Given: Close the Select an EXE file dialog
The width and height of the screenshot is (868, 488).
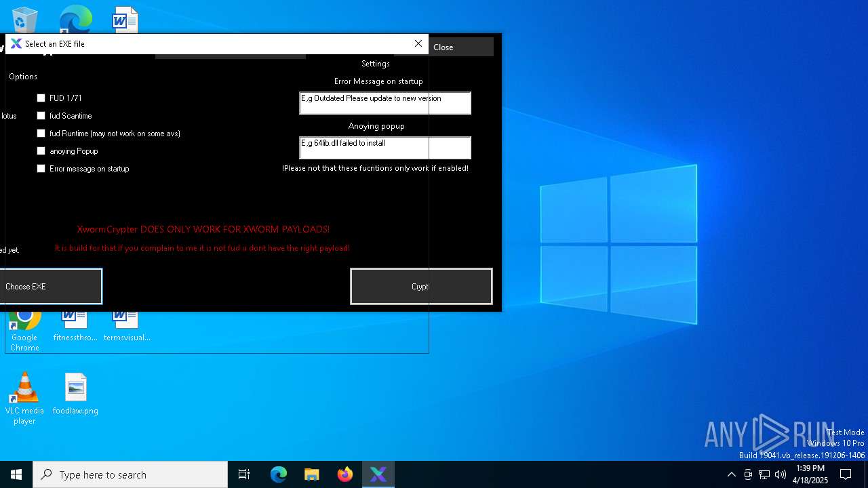Looking at the screenshot, I should (418, 43).
